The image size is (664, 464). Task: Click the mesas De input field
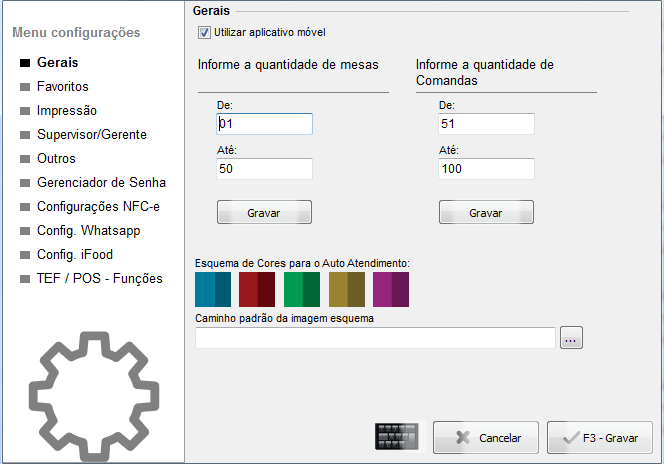click(x=264, y=124)
